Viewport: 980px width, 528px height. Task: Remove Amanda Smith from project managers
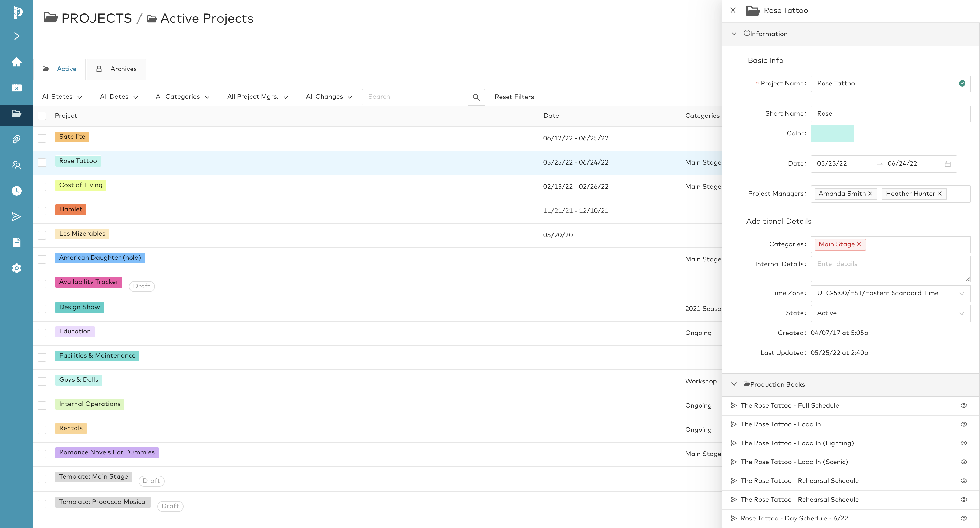(870, 194)
